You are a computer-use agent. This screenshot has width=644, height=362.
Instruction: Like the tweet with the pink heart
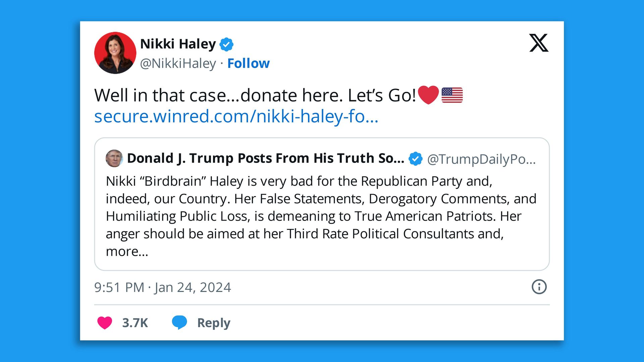105,323
